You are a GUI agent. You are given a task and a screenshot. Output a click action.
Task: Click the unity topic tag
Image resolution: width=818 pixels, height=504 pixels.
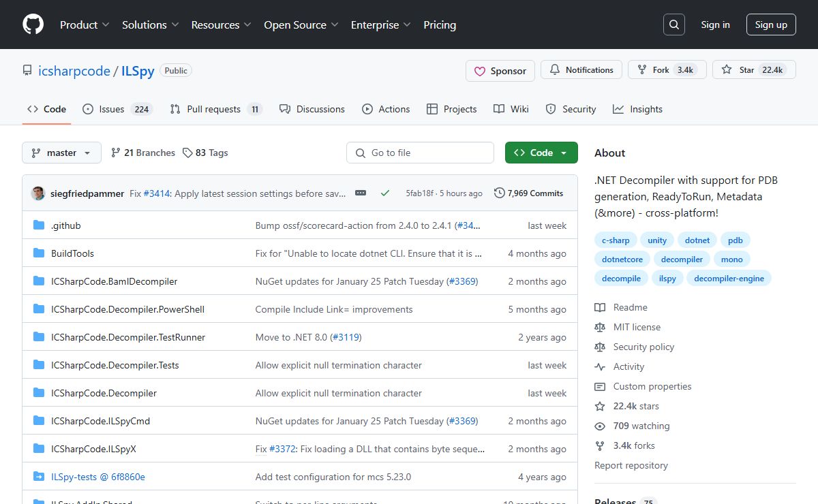[x=657, y=240]
